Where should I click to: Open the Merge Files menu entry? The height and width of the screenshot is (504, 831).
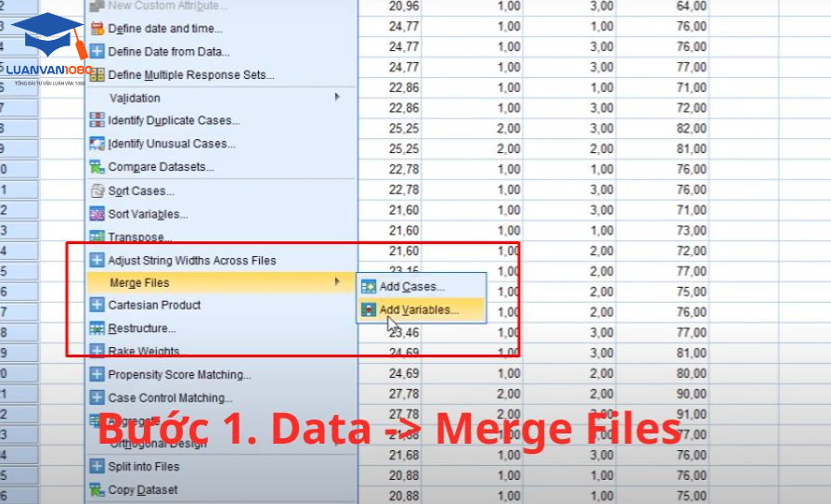coord(222,282)
